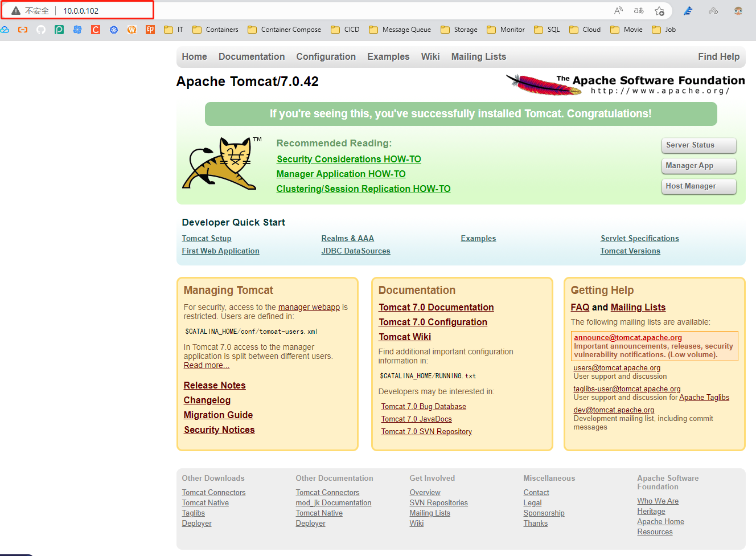756x556 pixels.
Task: Open the Migration Guide link
Action: 218,415
